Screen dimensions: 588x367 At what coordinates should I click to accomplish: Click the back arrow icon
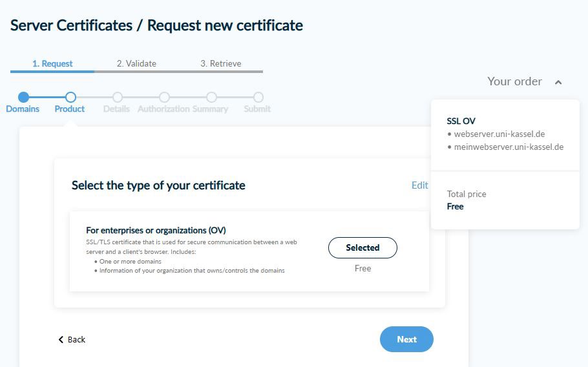pos(61,340)
